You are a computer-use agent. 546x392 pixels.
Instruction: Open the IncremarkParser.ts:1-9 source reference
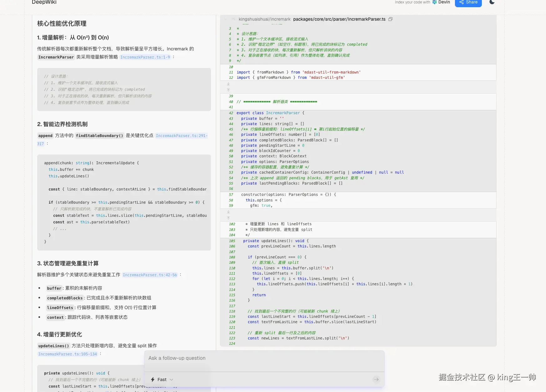tap(145, 57)
